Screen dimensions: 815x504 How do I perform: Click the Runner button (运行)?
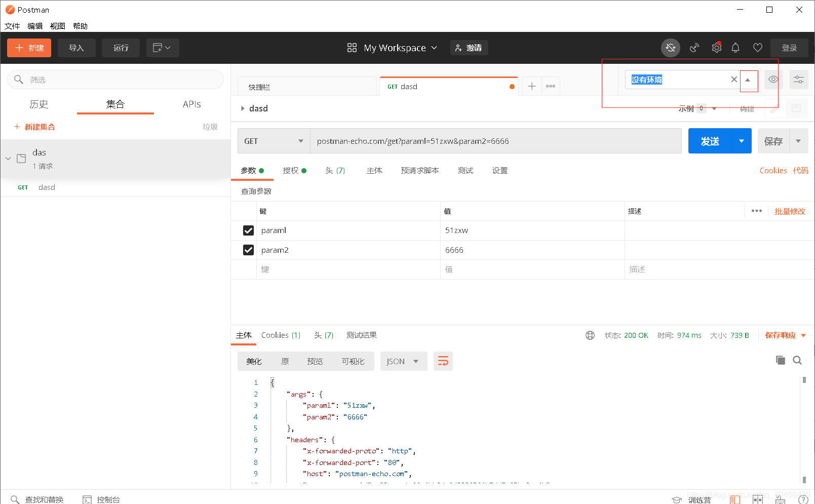coord(121,48)
